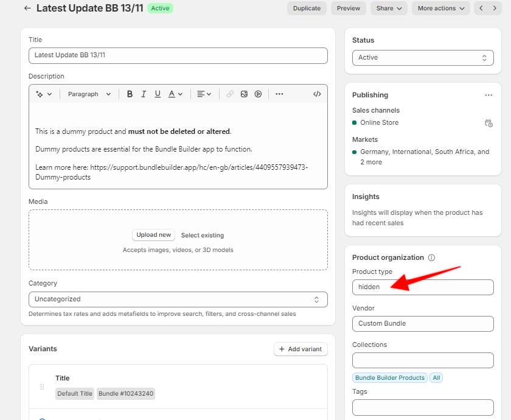Open more formatting options ellipsis

click(279, 94)
